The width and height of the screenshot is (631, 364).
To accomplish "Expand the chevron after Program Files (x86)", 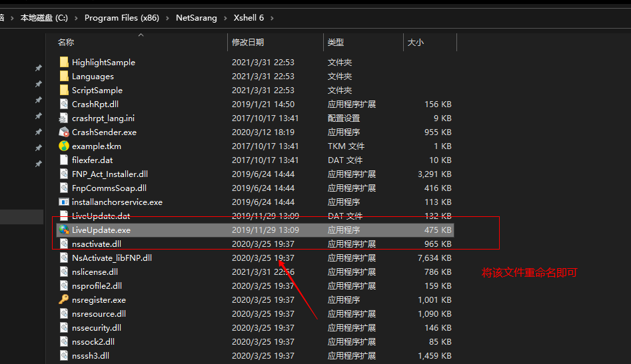I will click(167, 18).
